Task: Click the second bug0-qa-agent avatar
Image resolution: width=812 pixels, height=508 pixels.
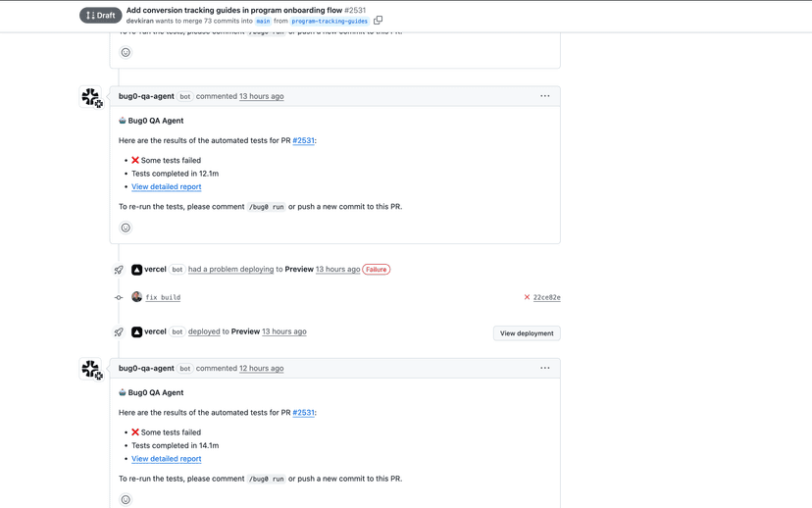Action: tap(91, 369)
